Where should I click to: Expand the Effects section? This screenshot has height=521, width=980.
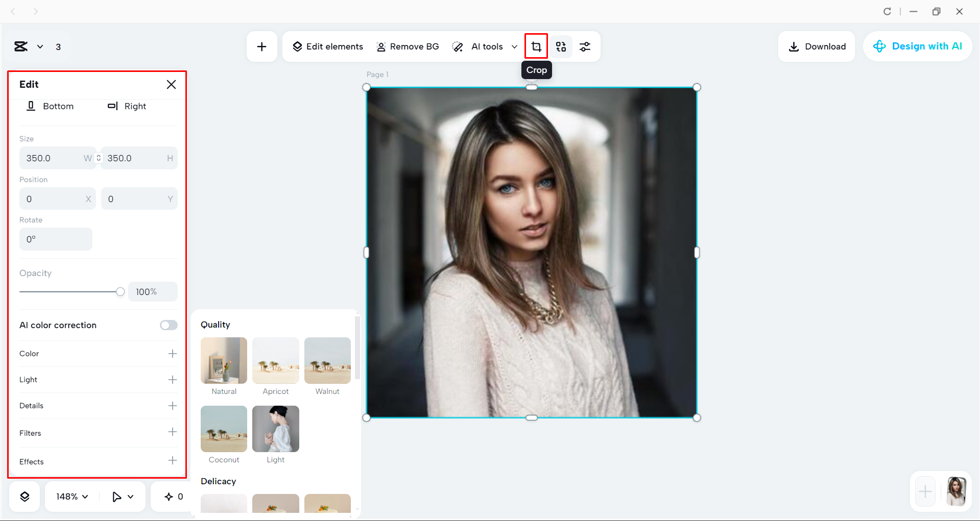[x=173, y=460]
